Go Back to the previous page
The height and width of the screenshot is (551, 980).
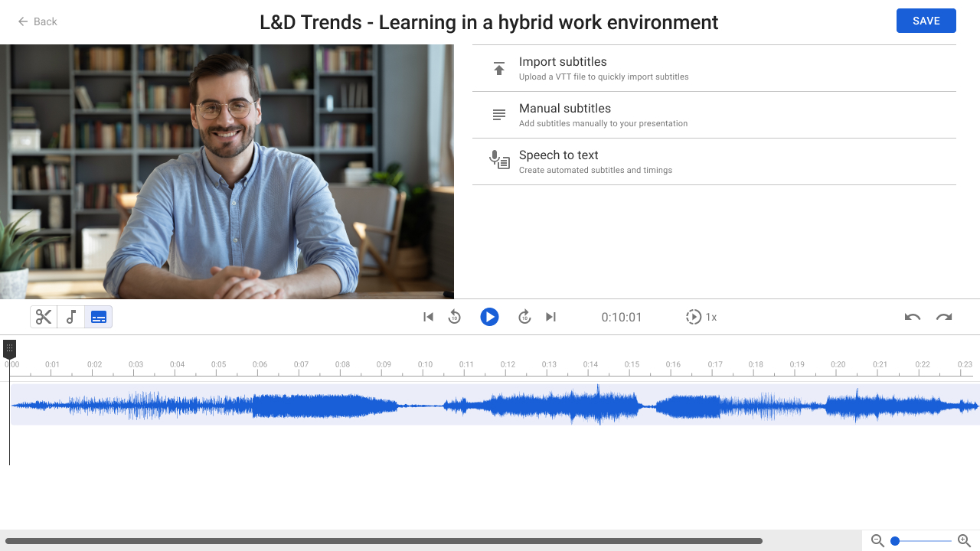click(38, 21)
